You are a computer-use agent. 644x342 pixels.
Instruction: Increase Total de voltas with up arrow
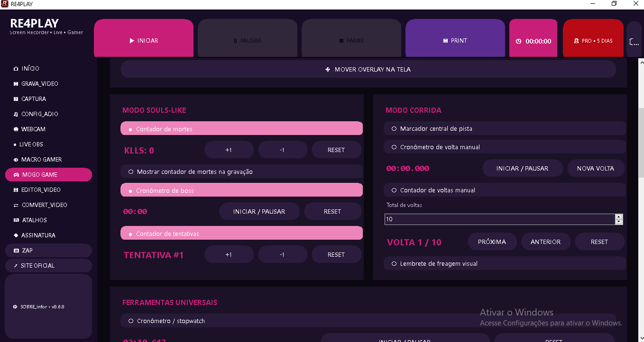point(618,216)
